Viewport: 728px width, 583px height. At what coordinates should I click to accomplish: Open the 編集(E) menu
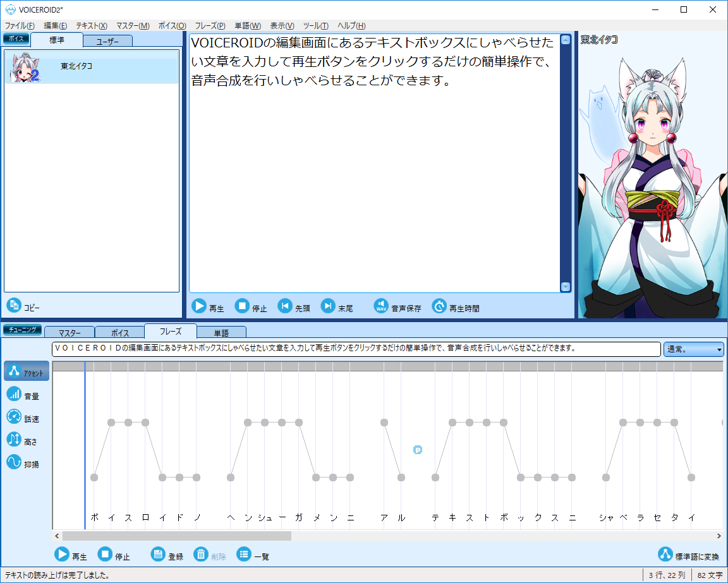click(55, 26)
